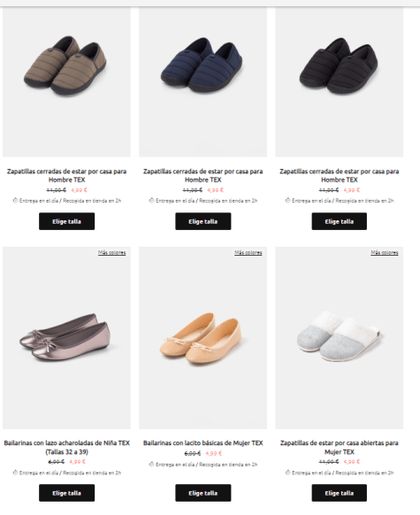This screenshot has width=420, height=515.
Task: Click Elige talla under navy slippers
Action: click(203, 221)
